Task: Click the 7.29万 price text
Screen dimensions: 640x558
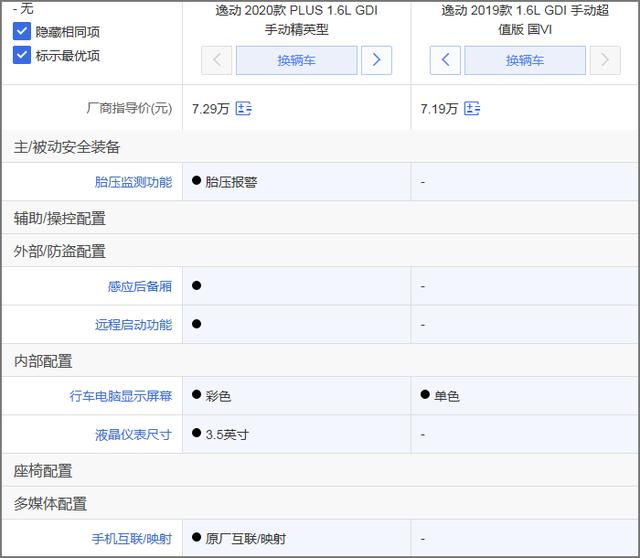Action: [211, 109]
